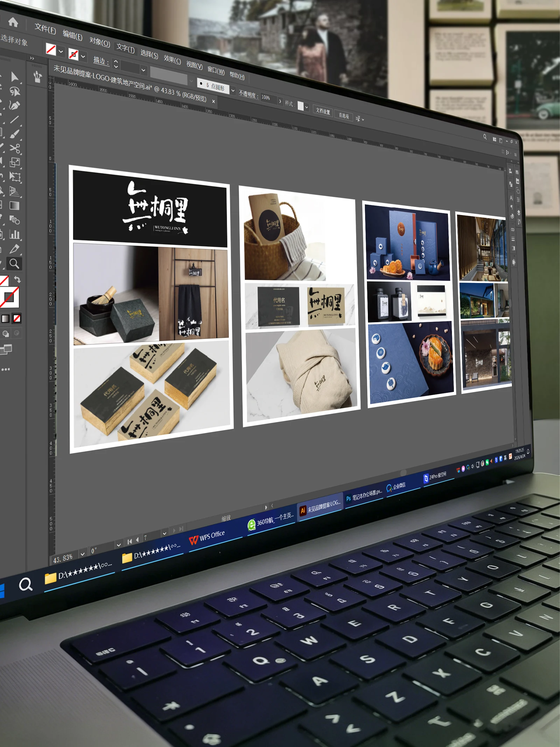560x747 pixels.
Task: Select the Direct Selection arrow tool
Action: (15, 77)
